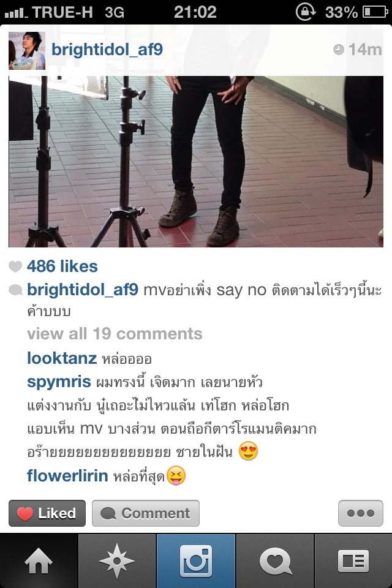Open the three-dots more options button
Viewport: 392px width, 588px height.
click(361, 513)
